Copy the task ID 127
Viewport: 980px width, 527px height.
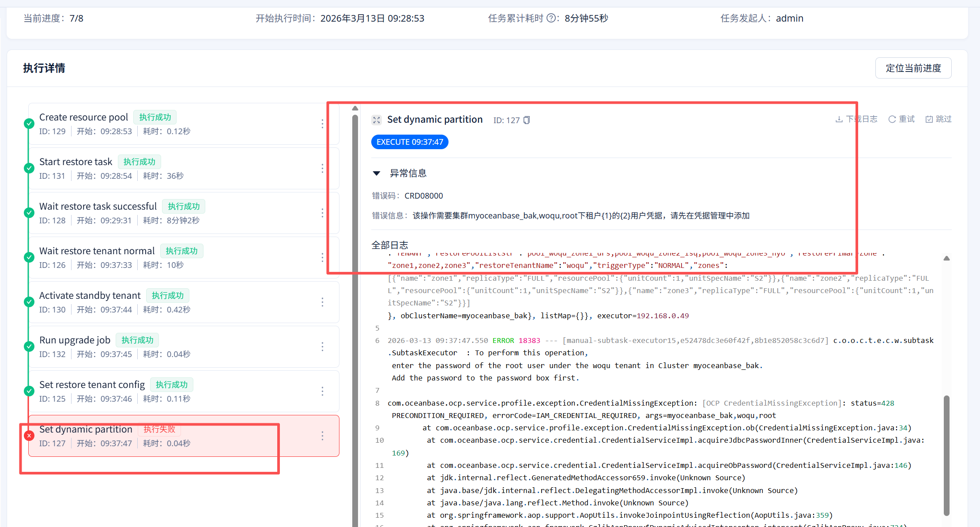527,120
